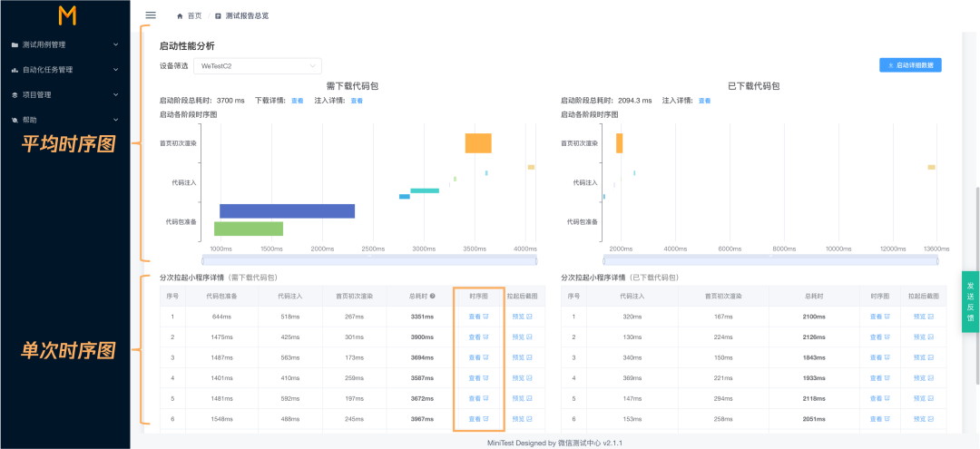View 时序图 for the 2126ms row
This screenshot has height=449, width=980.
point(879,337)
